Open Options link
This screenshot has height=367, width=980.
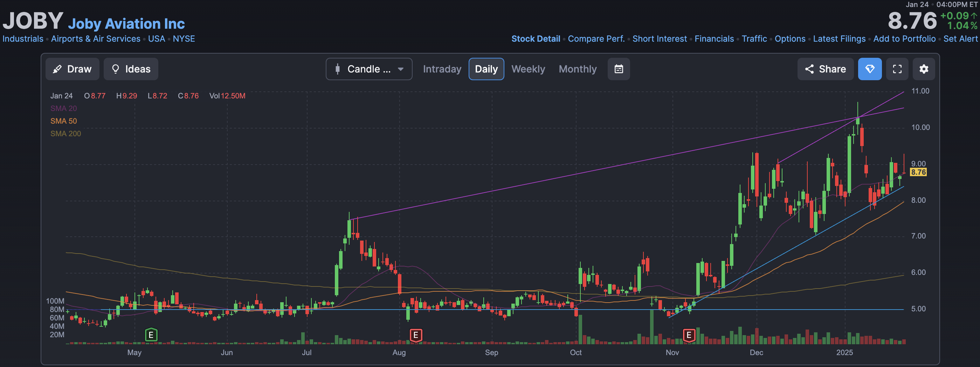click(x=790, y=39)
